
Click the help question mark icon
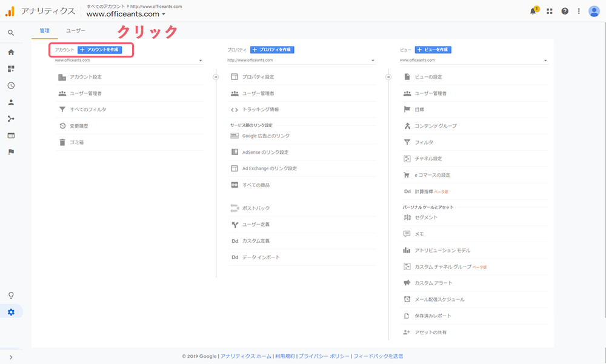tap(565, 11)
